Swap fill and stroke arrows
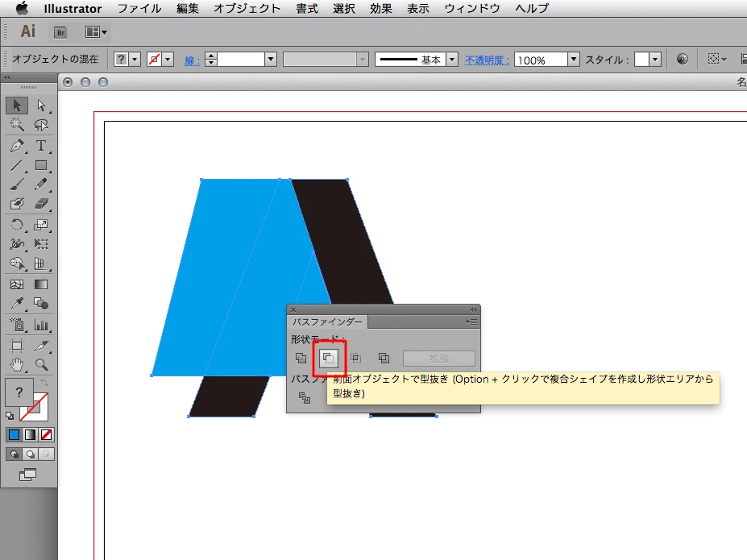Viewport: 747px width, 560px height. 44,383
